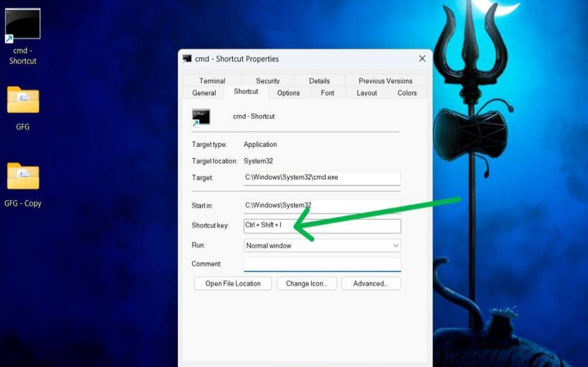Select the GFG folder on the desktop
This screenshot has height=367, width=588.
pos(23,108)
